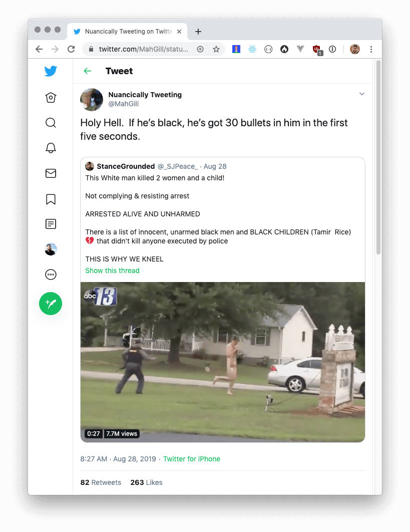Select the Nuancically Tweeting browser tab
The image size is (410, 532).
127,32
